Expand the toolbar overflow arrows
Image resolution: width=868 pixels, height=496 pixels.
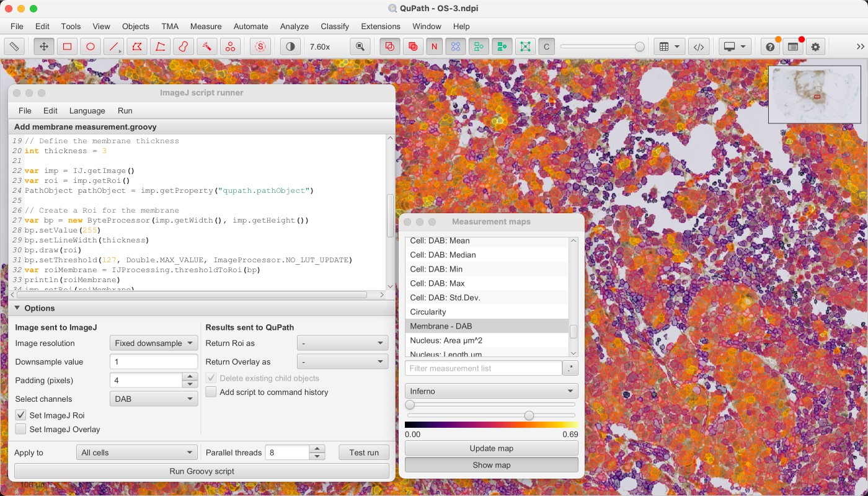click(860, 46)
